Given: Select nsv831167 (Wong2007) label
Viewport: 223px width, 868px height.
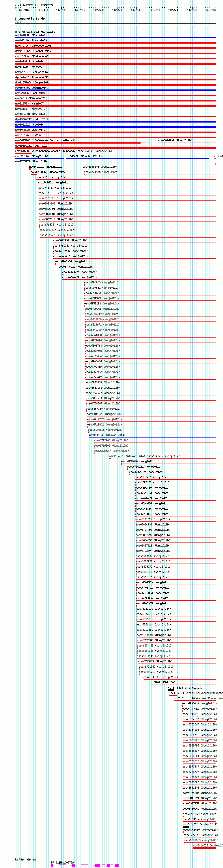Looking at the screenshot, I should (x=30, y=109).
